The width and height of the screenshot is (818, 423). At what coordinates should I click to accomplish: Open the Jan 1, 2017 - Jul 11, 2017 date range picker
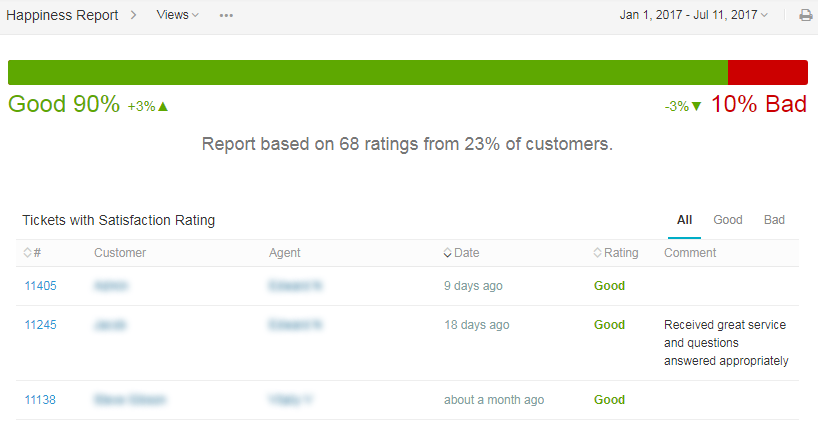point(693,15)
